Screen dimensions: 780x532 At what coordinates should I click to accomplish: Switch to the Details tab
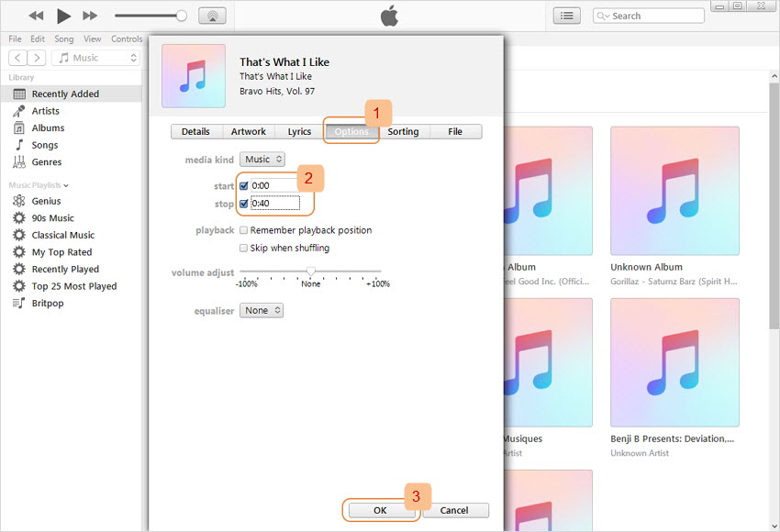[x=195, y=132]
